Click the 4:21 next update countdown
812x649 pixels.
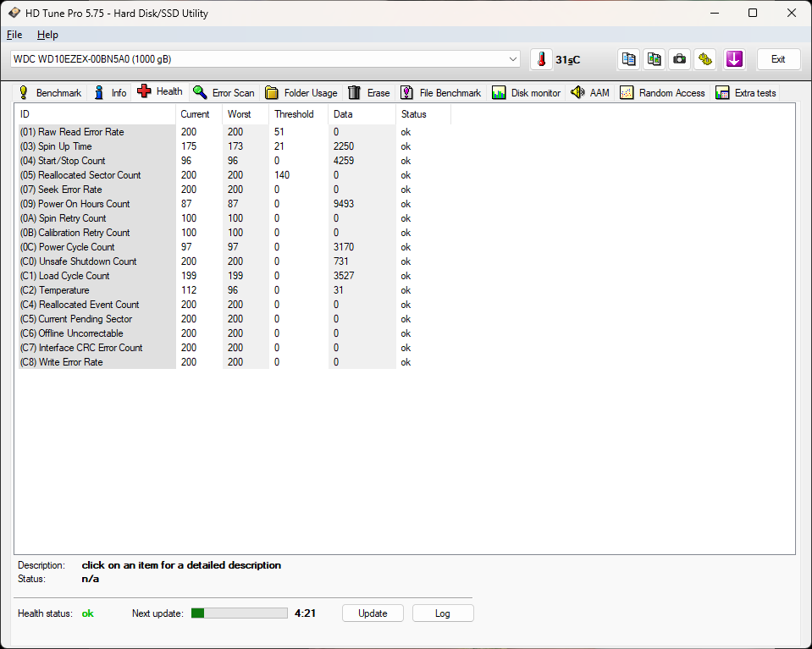(305, 613)
